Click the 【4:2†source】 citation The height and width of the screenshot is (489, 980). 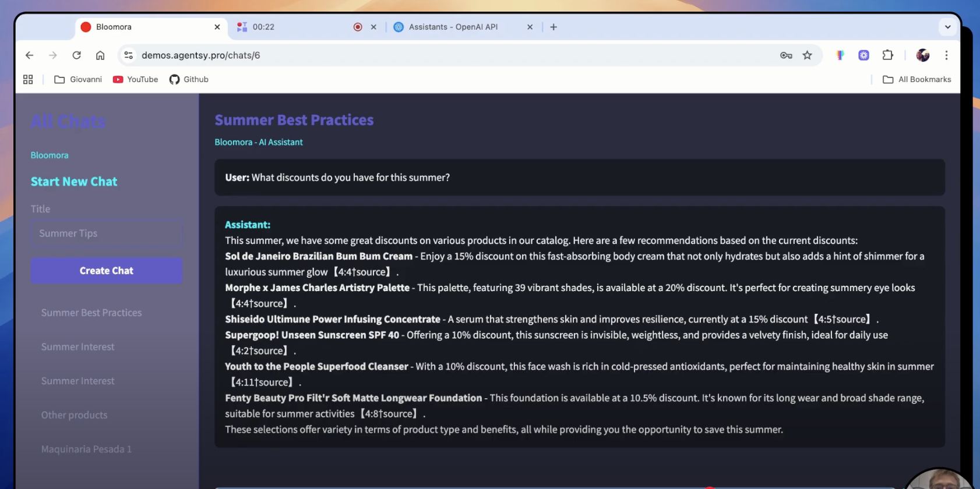[x=258, y=350]
